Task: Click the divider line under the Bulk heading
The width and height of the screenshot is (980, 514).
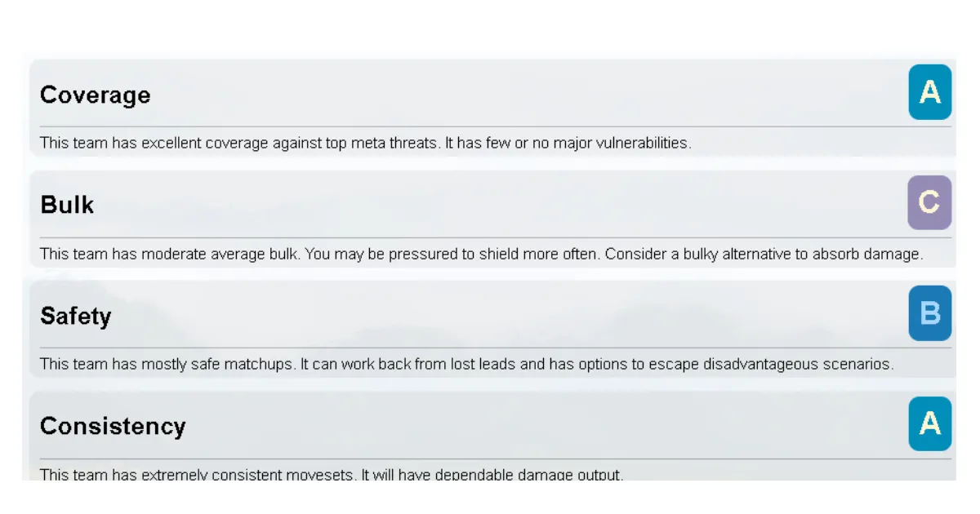Action: coord(490,237)
